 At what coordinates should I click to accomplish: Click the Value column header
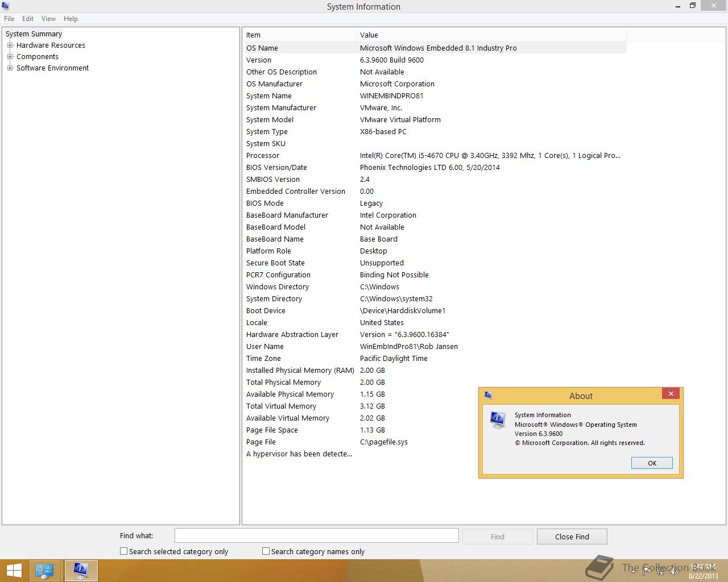pos(491,35)
